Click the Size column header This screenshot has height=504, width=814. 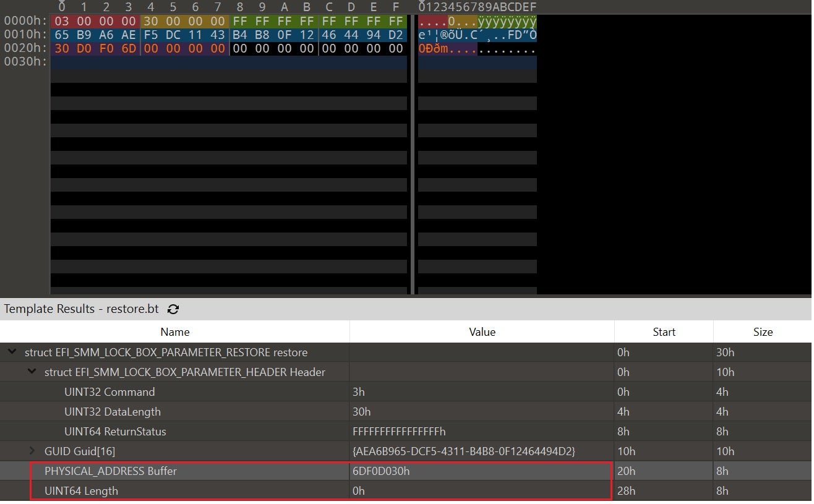(x=763, y=332)
